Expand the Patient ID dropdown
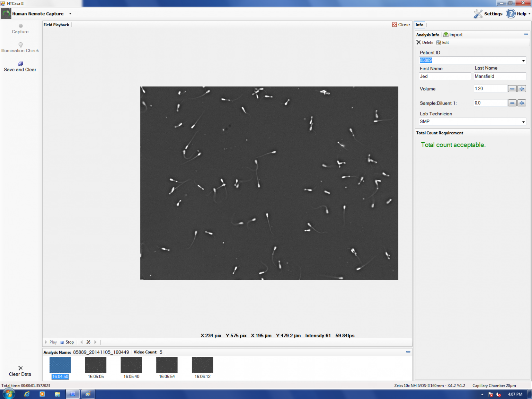 click(x=523, y=61)
